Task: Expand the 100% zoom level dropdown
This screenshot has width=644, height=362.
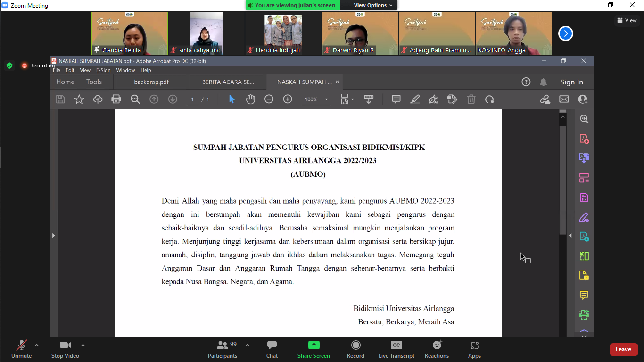Action: click(326, 100)
